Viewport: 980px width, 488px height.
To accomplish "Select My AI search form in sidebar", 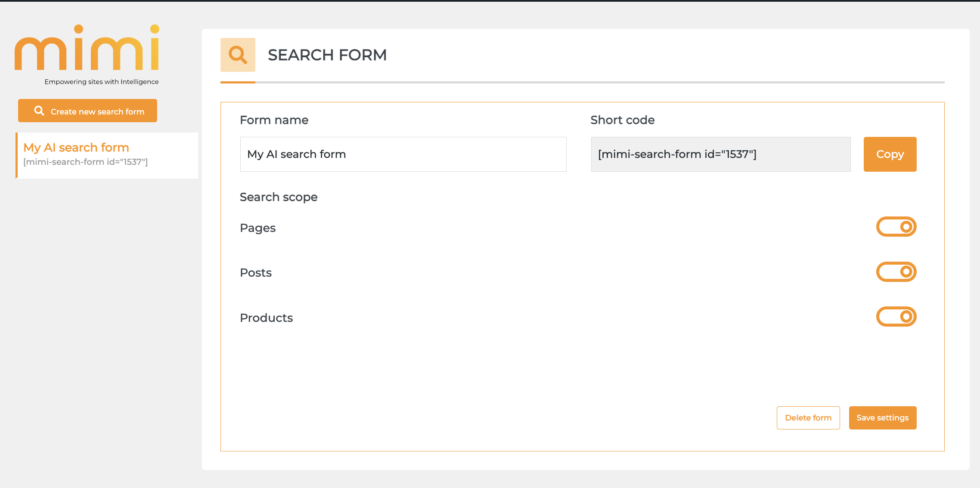I will [x=76, y=148].
